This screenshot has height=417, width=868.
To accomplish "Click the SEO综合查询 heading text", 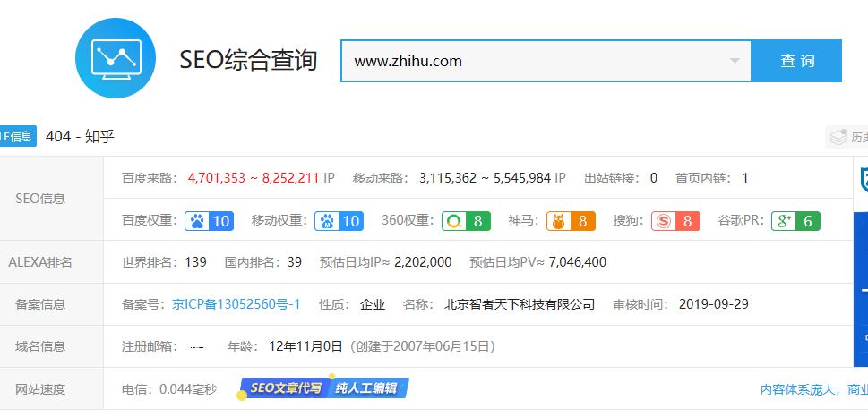I will point(248,60).
